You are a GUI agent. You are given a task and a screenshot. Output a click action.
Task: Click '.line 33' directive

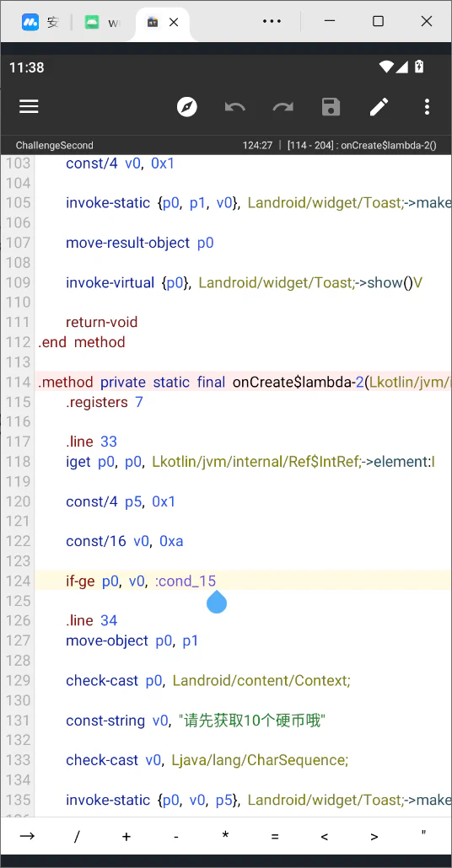tap(91, 442)
